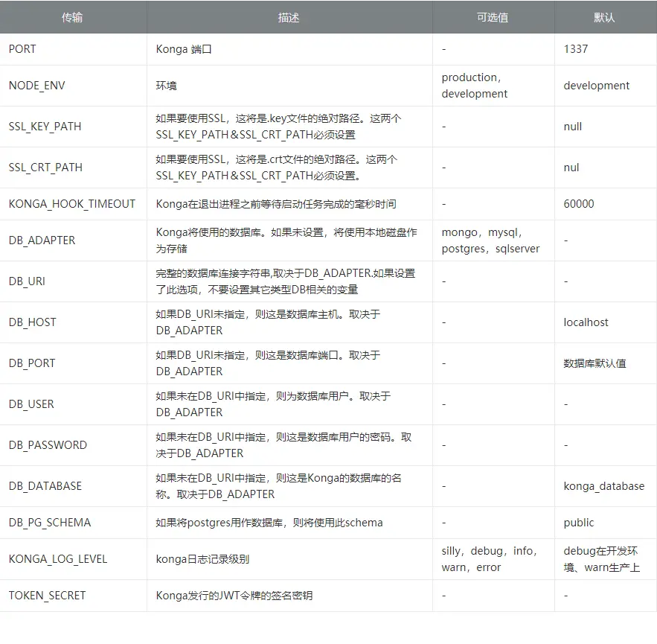Click the 描述 column header

(x=289, y=17)
